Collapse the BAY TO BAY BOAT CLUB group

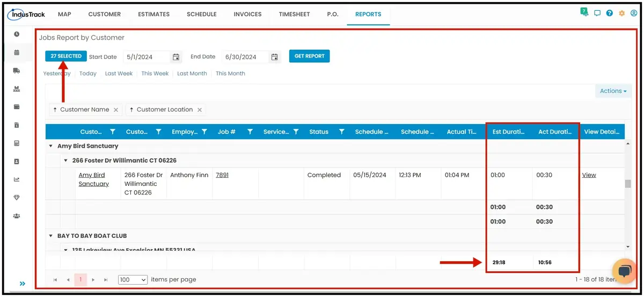pyautogui.click(x=51, y=236)
